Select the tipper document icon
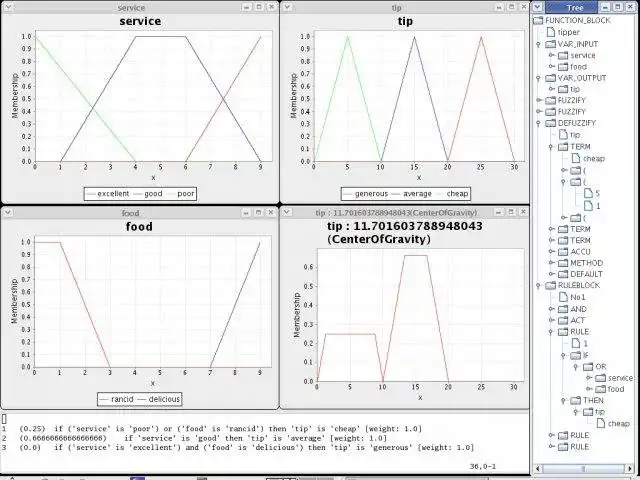 tap(551, 32)
